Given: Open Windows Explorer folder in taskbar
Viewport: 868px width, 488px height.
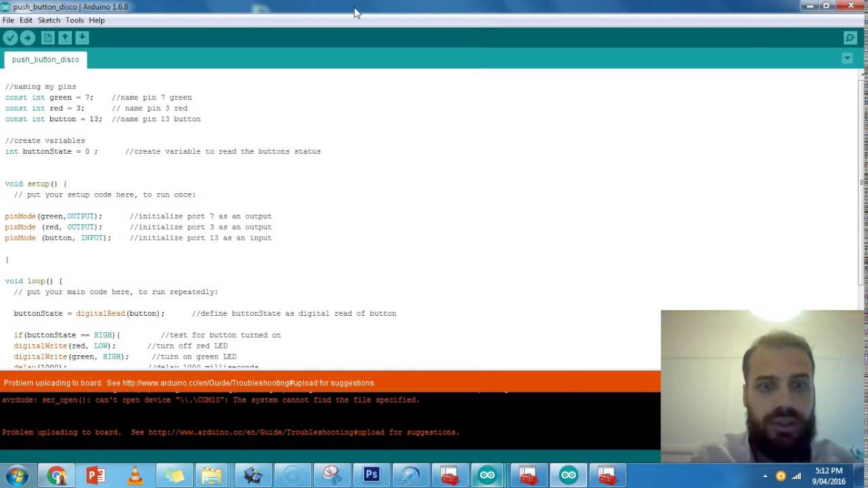Looking at the screenshot, I should (212, 475).
